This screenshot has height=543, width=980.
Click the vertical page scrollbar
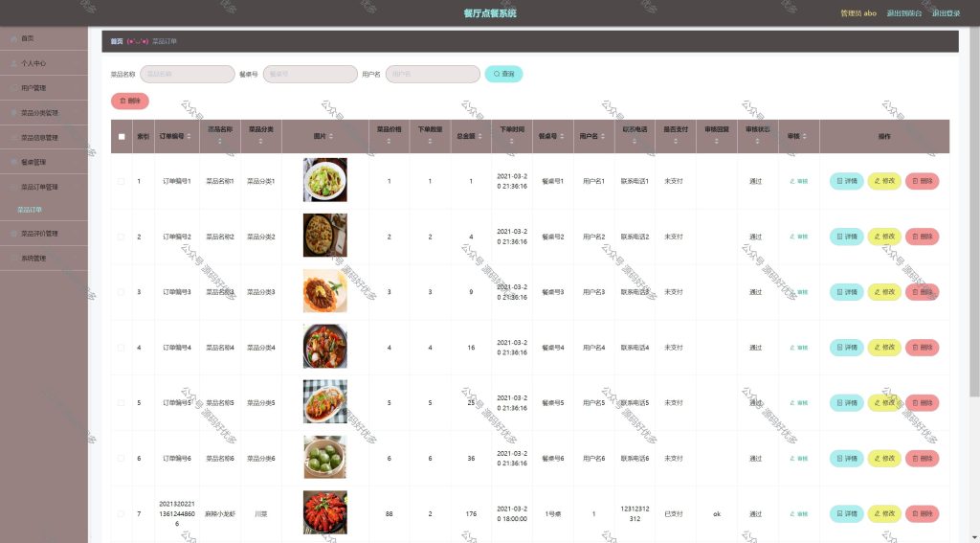click(974, 213)
